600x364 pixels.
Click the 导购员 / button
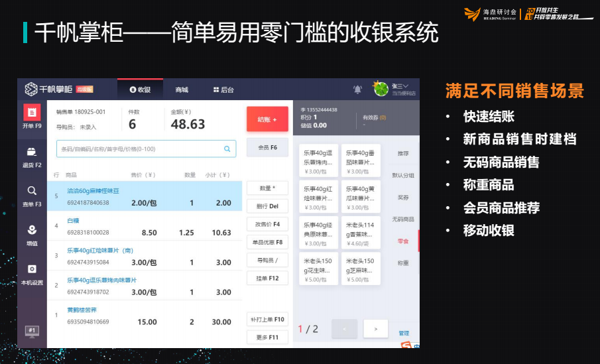(x=267, y=260)
